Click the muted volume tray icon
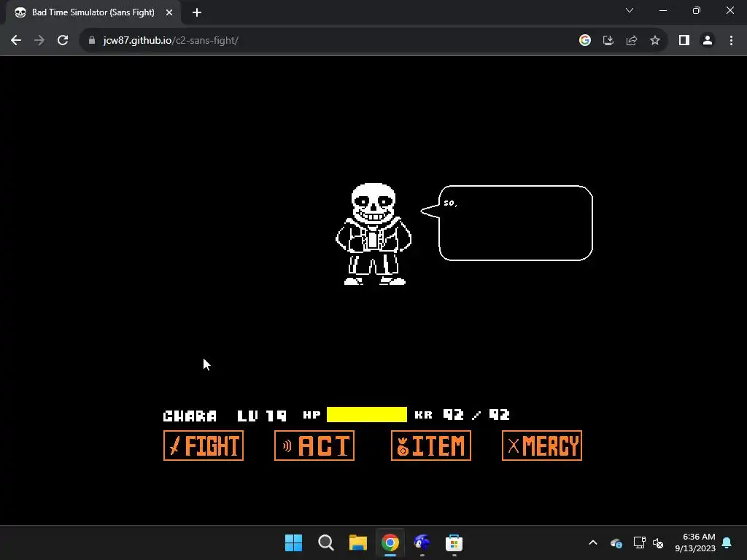The image size is (747, 560). coord(658,542)
